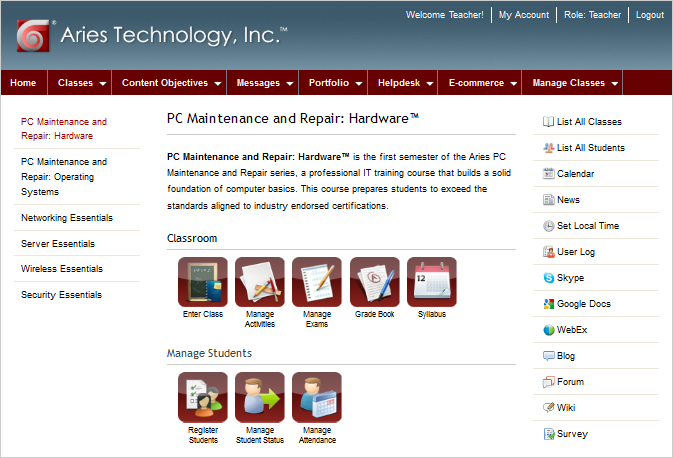
Task: Select the Wireless Essentials course
Action: coord(62,269)
